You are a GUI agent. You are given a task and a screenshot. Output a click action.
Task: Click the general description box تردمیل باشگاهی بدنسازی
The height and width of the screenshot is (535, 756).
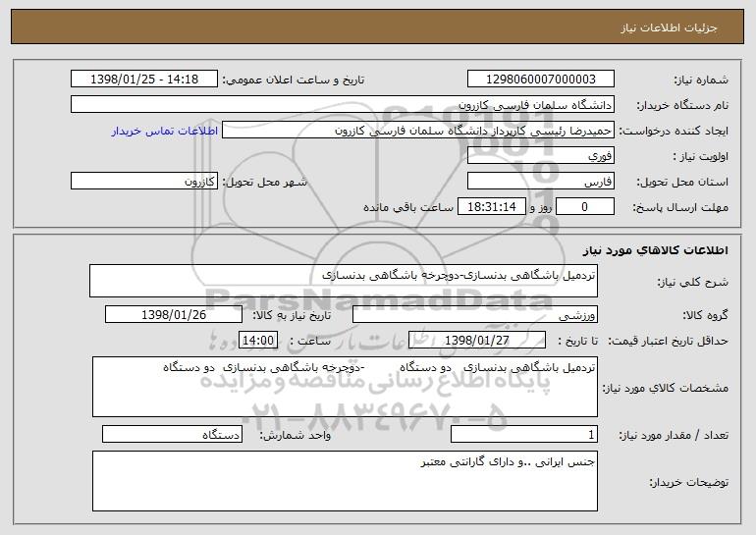click(x=344, y=281)
